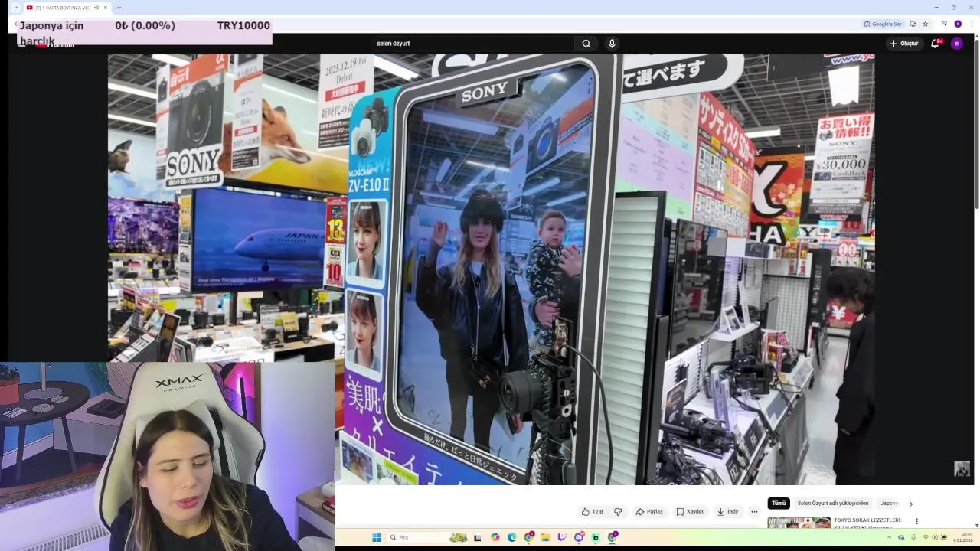The image size is (980, 551).
Task: Focus the YouTube search box with selen özyurt
Action: pyautogui.click(x=473, y=44)
